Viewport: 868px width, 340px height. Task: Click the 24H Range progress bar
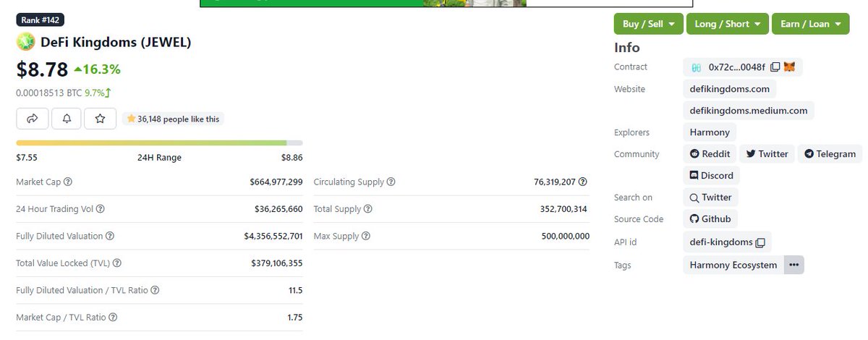tap(159, 143)
